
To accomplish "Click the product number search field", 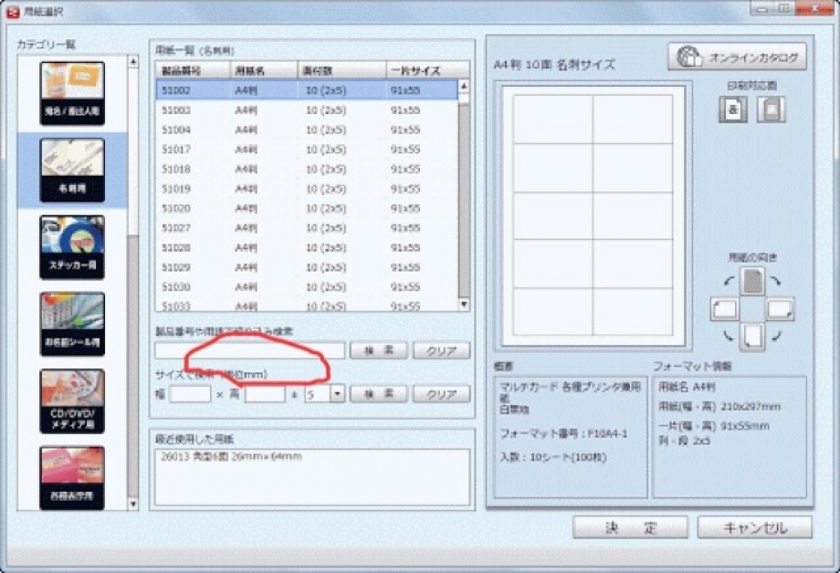I will 249,350.
